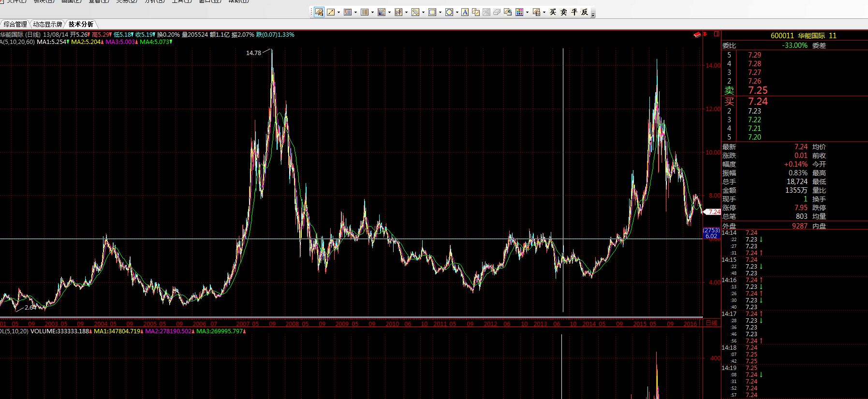868x399 pixels.
Task: Open the color palette grid icon
Action: (519, 12)
